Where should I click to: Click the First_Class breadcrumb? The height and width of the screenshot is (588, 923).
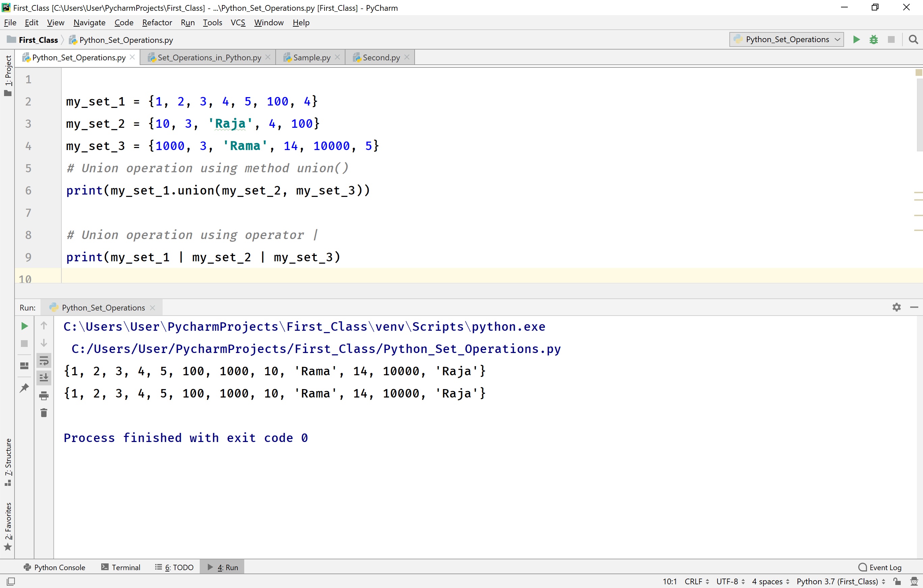tap(38, 39)
